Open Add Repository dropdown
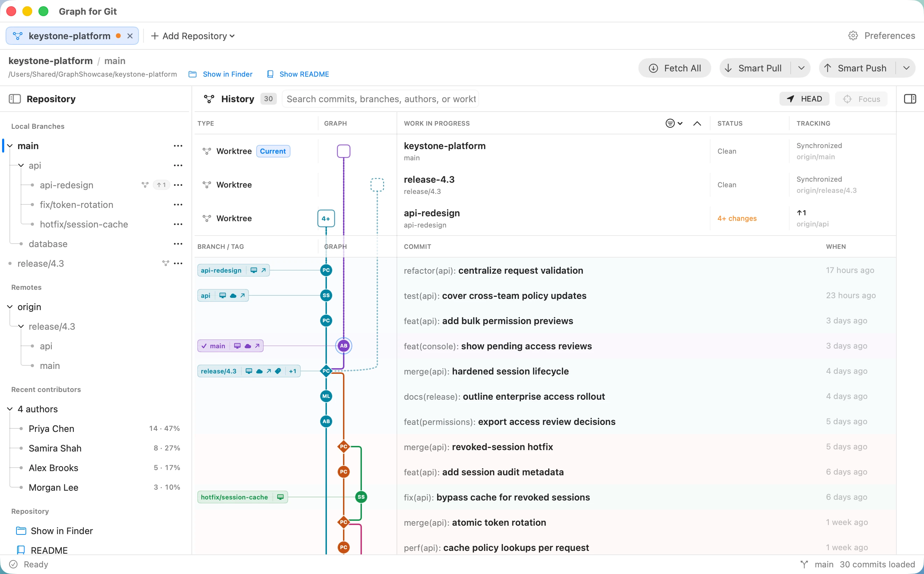The height and width of the screenshot is (574, 924). [193, 36]
